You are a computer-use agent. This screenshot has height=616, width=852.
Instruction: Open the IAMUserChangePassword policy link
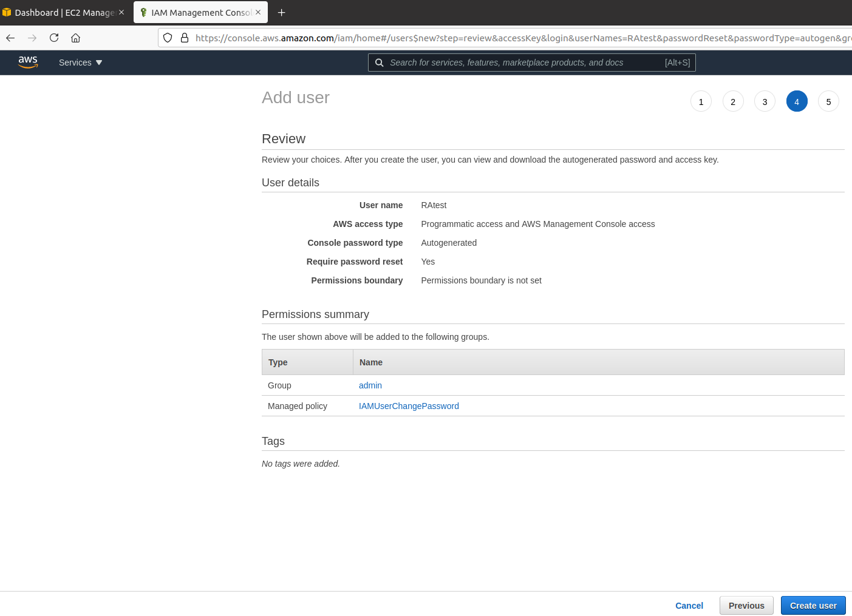tap(409, 406)
